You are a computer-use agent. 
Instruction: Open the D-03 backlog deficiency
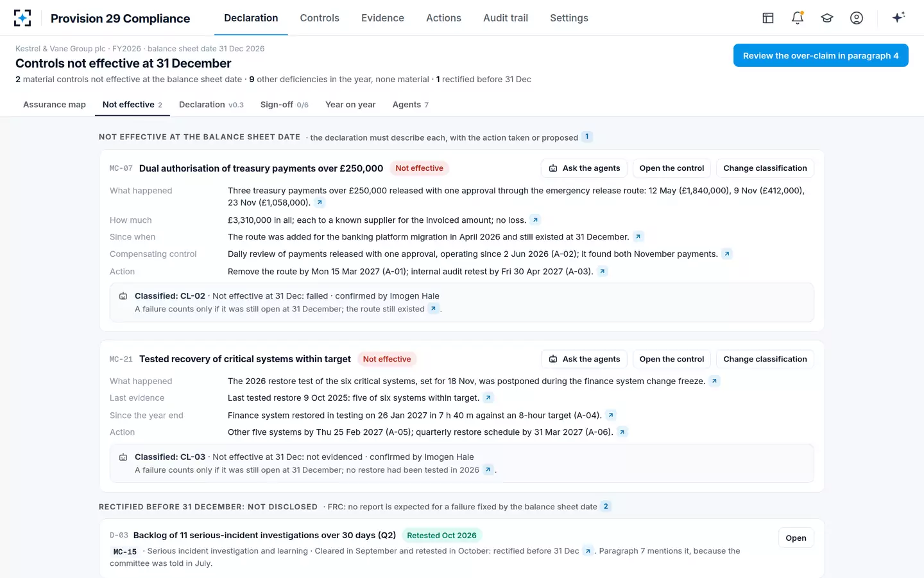796,538
